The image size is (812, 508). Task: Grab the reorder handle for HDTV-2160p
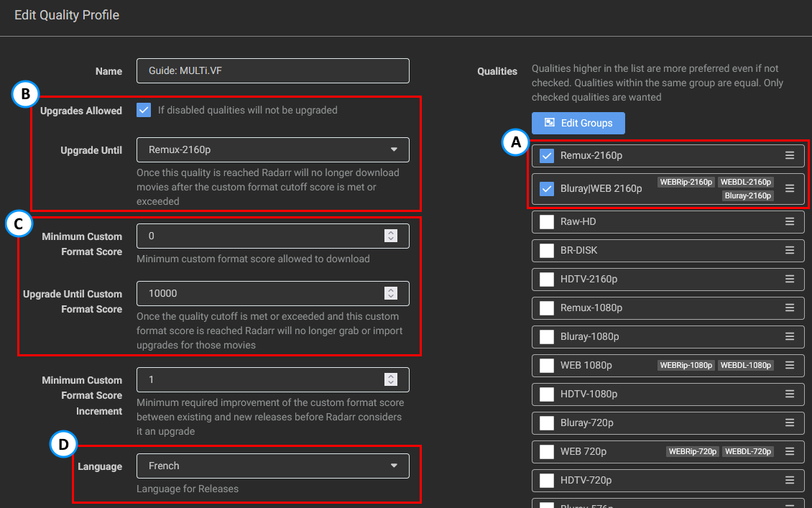coord(789,279)
